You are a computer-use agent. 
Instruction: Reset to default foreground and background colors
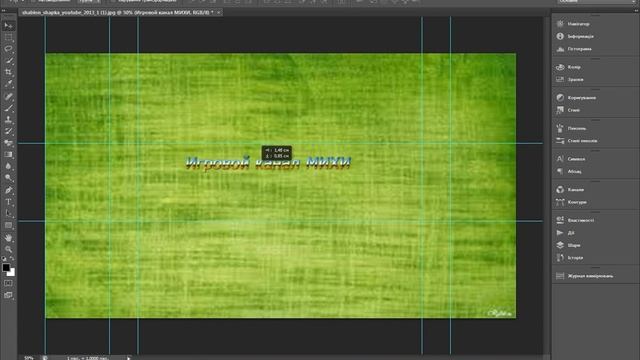point(4,259)
